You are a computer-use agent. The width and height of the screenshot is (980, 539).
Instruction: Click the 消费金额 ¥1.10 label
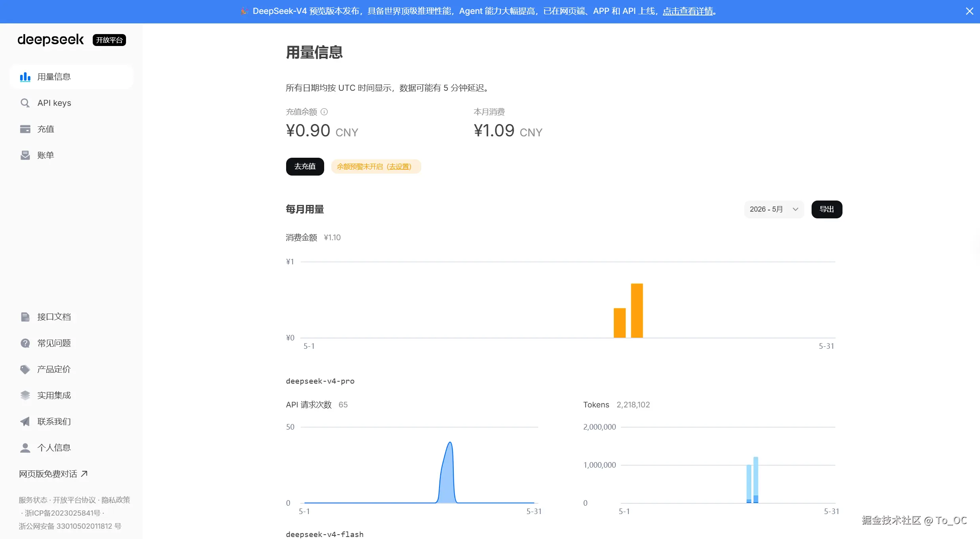click(313, 237)
